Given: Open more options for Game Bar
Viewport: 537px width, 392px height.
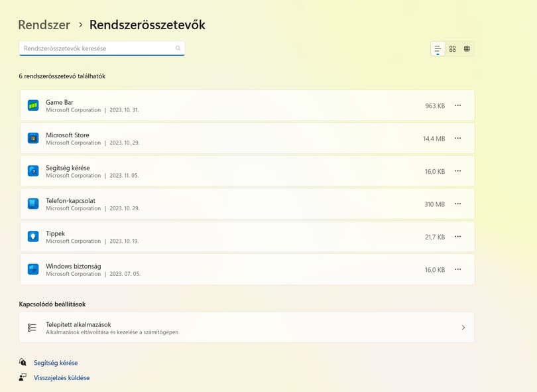Looking at the screenshot, I should point(458,105).
